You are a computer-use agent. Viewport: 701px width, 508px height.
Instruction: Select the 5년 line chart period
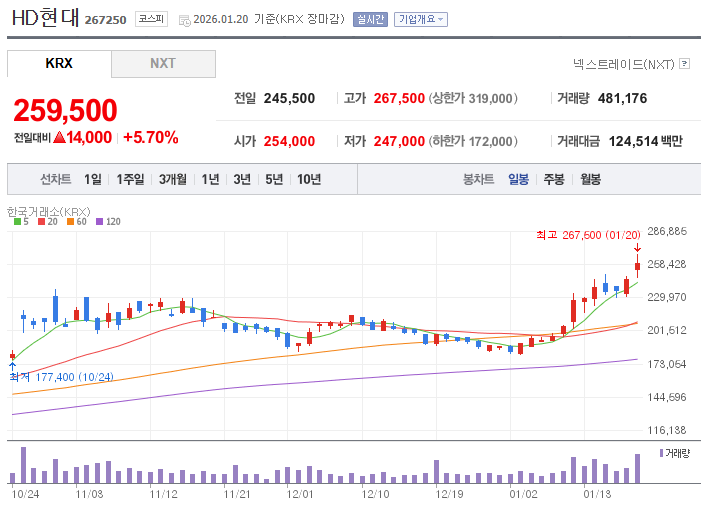point(274,179)
